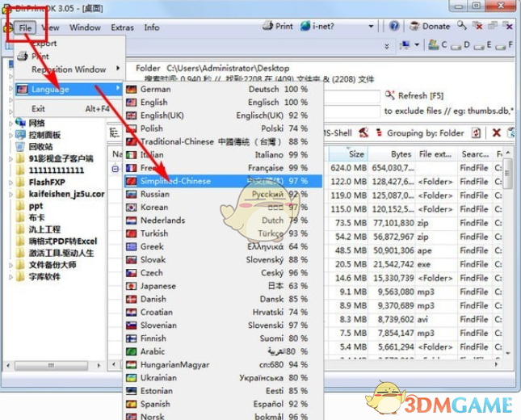Viewport: 521px width, 420px height.
Task: Click the Print toolbar button
Action: click(278, 26)
